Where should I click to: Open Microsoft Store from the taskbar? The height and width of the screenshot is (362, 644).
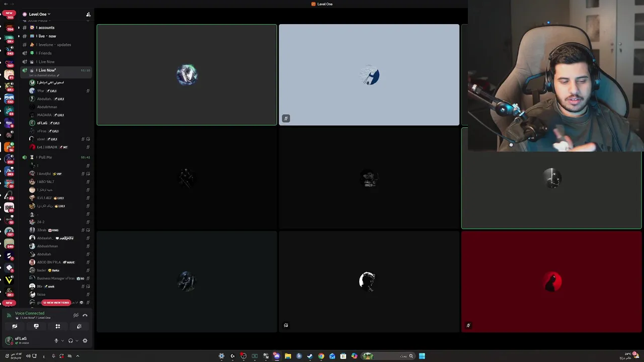point(343,356)
